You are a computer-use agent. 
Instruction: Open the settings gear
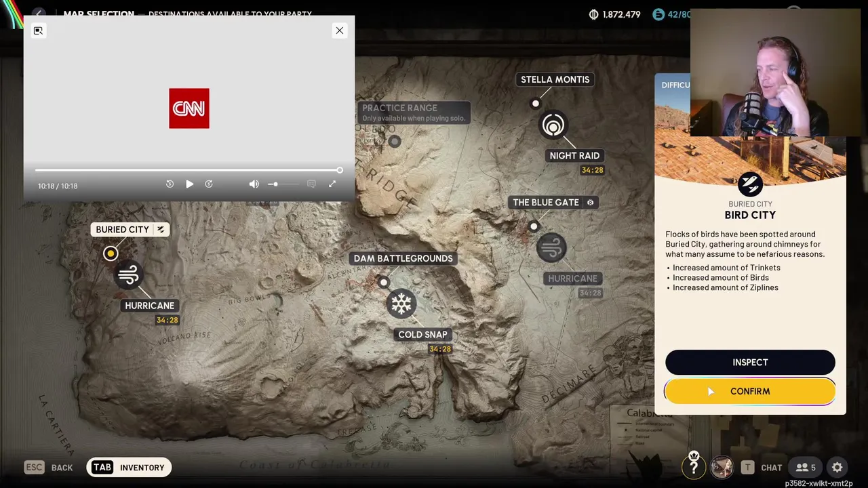tap(837, 467)
